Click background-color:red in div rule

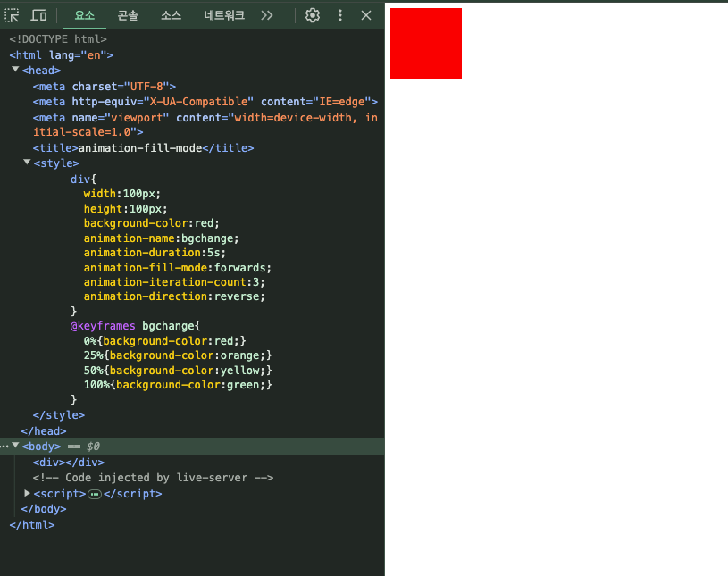151,223
